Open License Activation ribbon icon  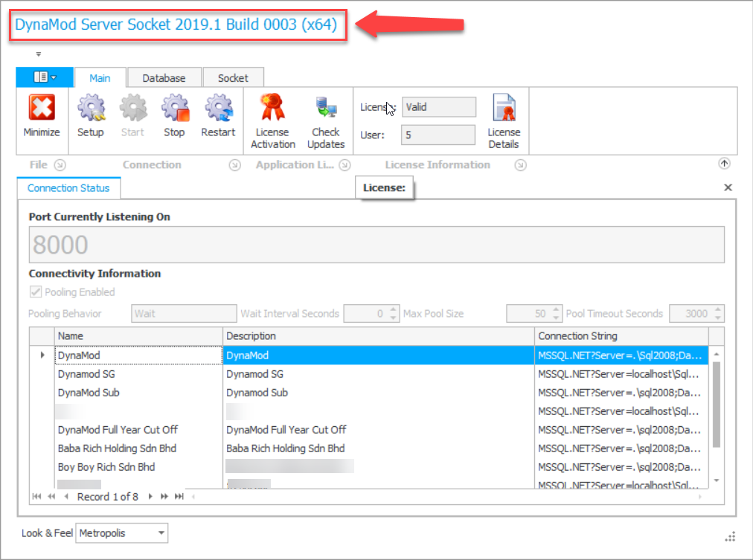tap(272, 107)
